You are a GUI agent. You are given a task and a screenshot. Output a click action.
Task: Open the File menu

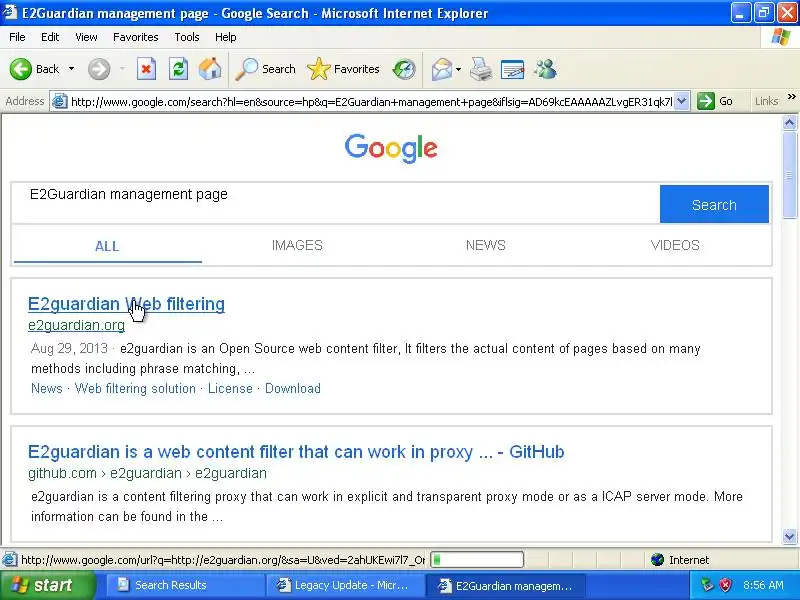tap(17, 37)
